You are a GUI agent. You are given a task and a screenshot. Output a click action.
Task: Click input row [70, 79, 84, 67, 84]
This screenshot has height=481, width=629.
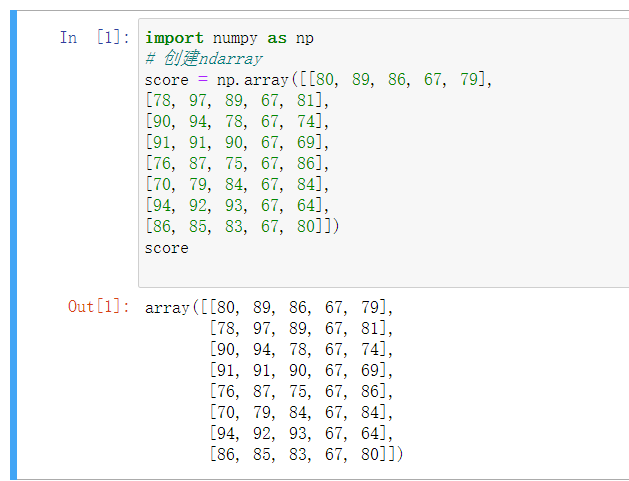coord(237,184)
